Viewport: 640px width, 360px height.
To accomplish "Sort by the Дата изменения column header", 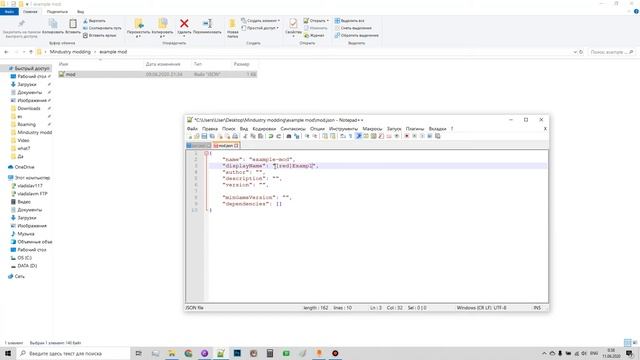I will [163, 64].
